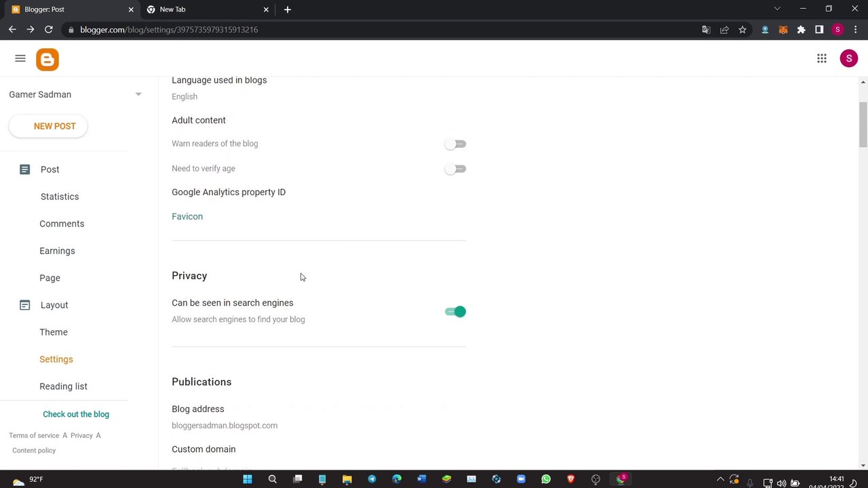Open taskbar clock and date

(827, 483)
